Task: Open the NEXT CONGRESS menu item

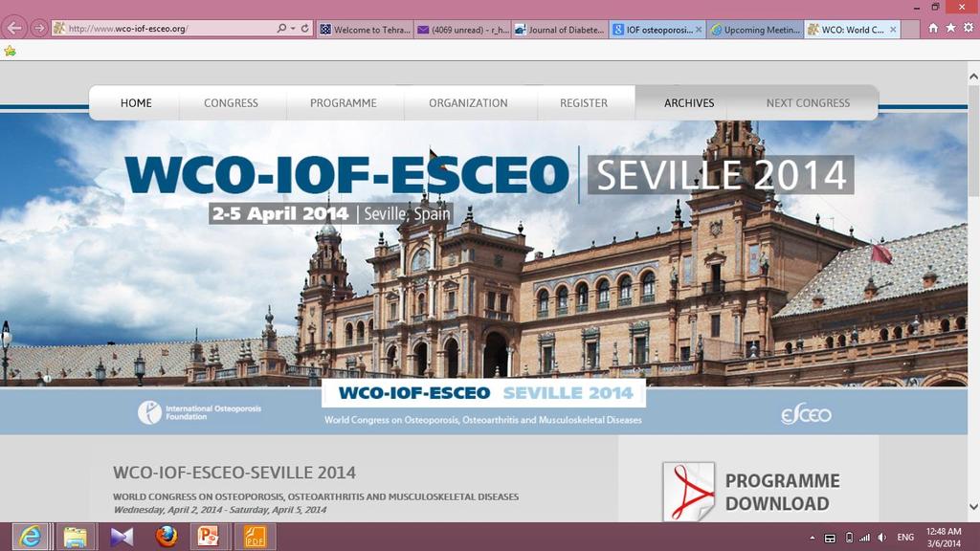Action: coord(808,103)
